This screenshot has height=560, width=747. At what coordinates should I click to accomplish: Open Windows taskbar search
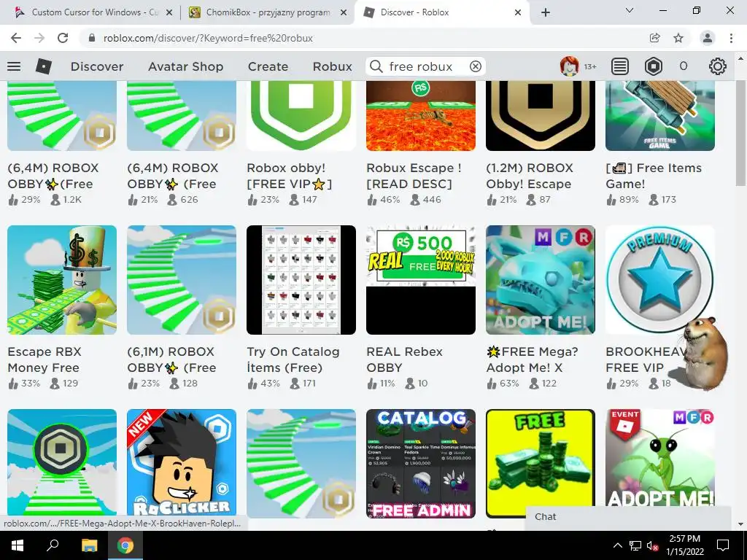point(53,545)
